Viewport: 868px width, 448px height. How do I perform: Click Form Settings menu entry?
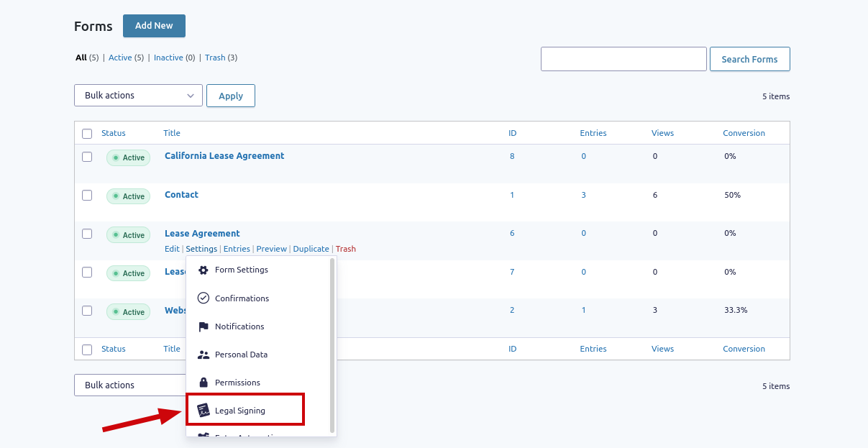click(241, 270)
